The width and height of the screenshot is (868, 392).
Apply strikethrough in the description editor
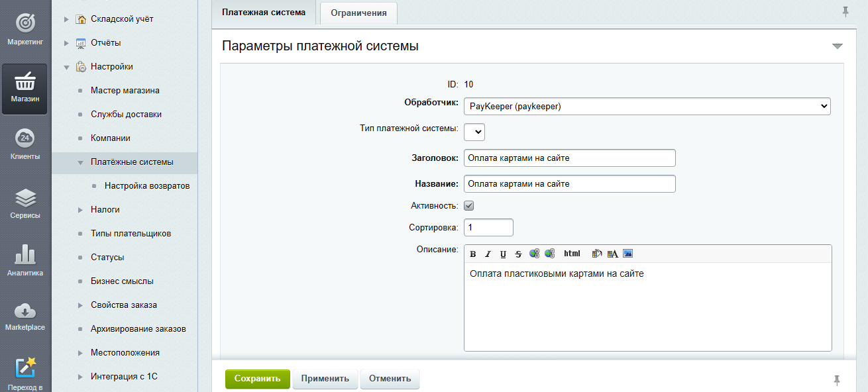point(519,254)
